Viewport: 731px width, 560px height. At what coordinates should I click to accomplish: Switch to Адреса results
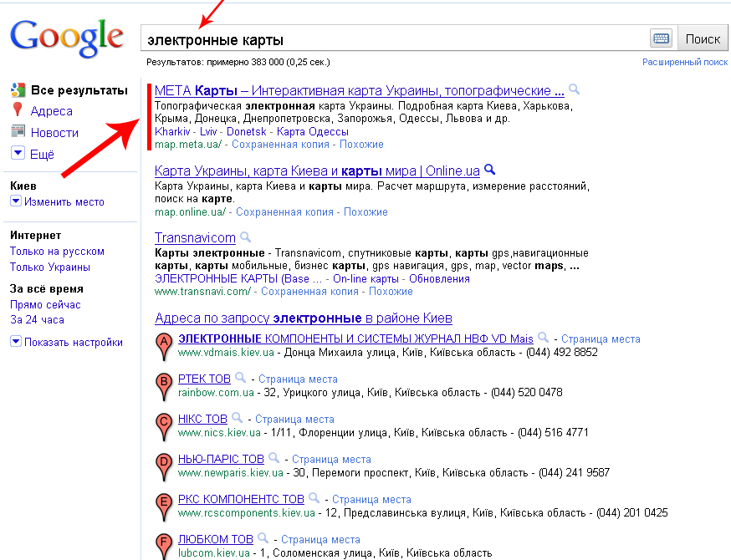pyautogui.click(x=52, y=111)
